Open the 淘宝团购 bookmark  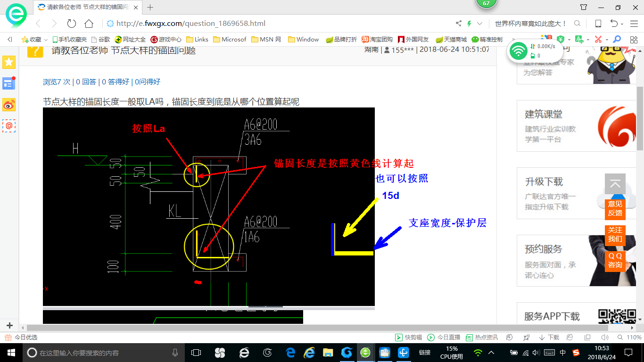377,40
